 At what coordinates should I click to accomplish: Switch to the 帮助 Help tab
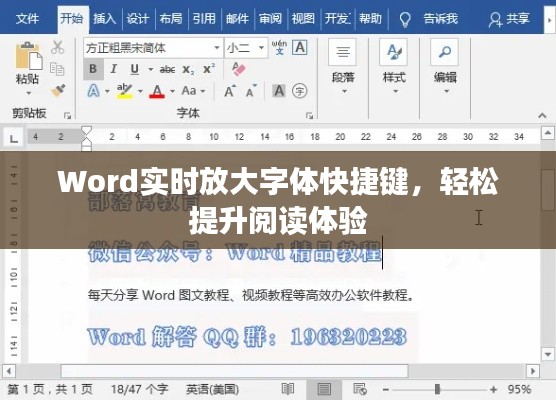[370, 18]
